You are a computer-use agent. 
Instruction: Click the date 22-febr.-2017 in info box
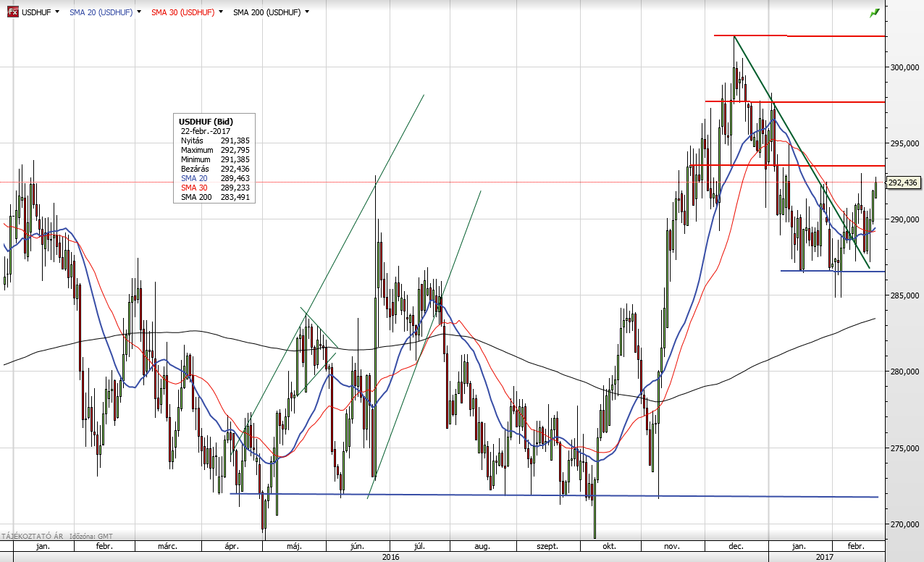(206, 131)
